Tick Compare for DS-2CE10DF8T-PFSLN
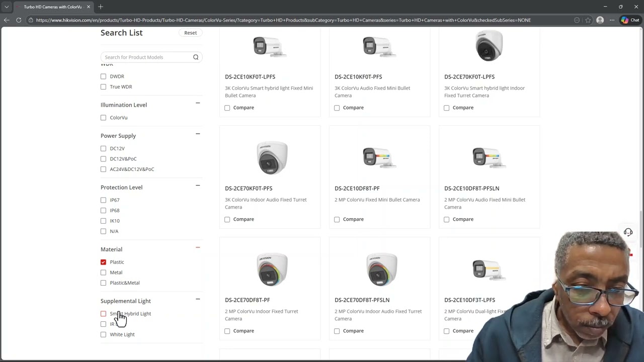The height and width of the screenshot is (362, 644). coord(447,219)
